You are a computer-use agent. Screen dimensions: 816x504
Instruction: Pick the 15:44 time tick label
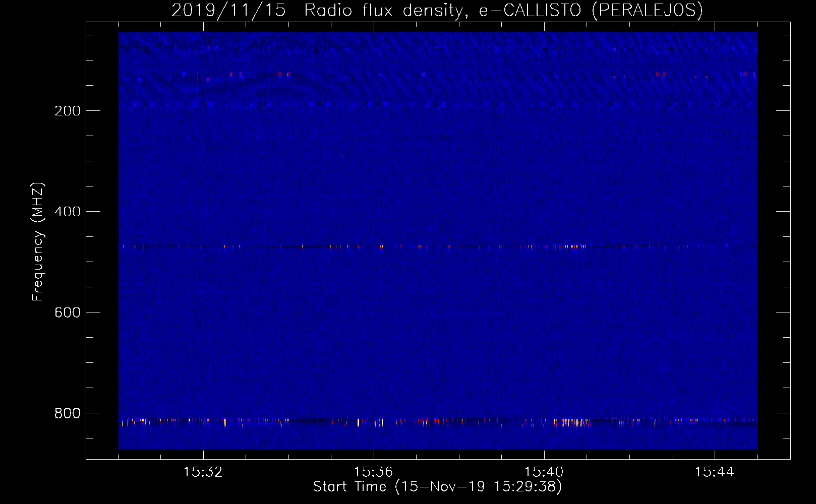(715, 472)
